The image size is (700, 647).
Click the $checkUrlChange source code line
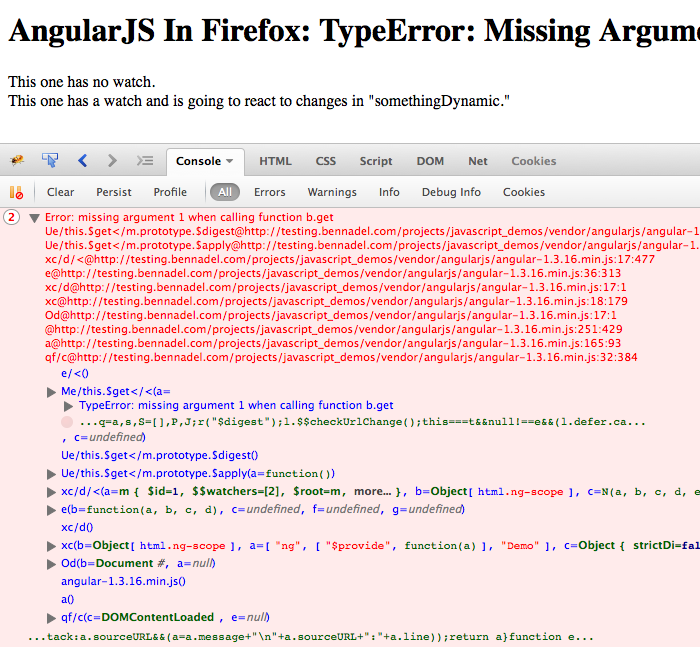[x=362, y=422]
